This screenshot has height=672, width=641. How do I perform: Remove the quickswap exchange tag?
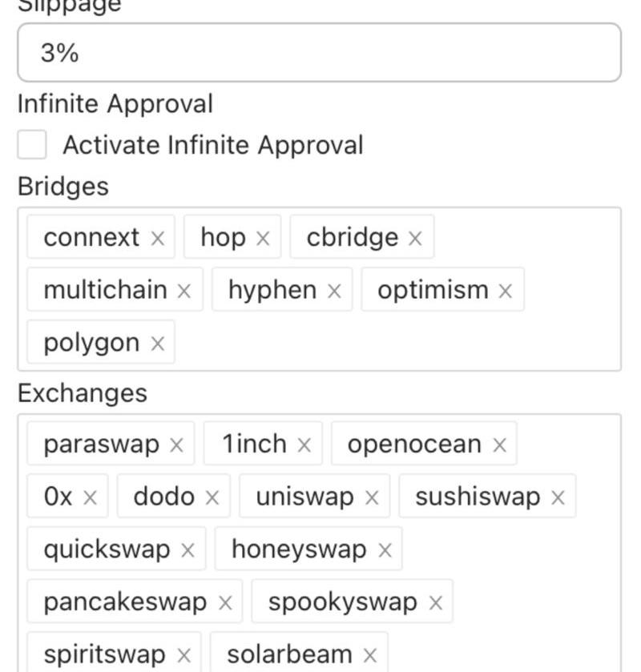(187, 550)
